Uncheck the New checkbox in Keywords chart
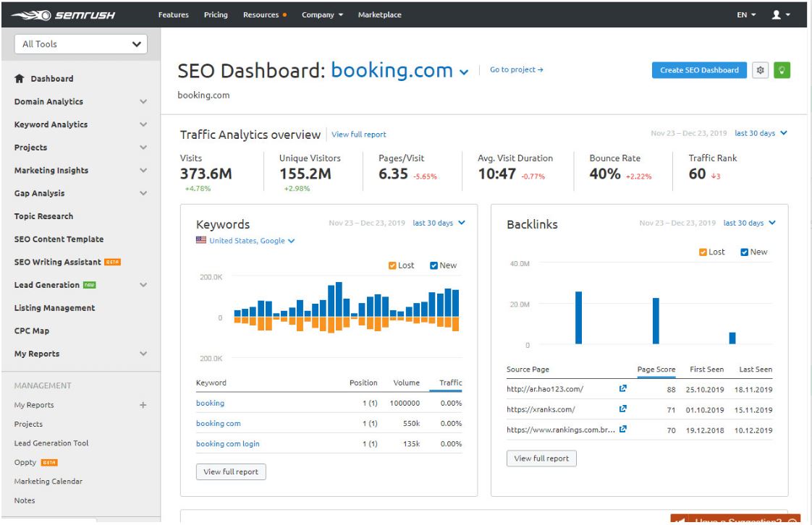 (434, 265)
